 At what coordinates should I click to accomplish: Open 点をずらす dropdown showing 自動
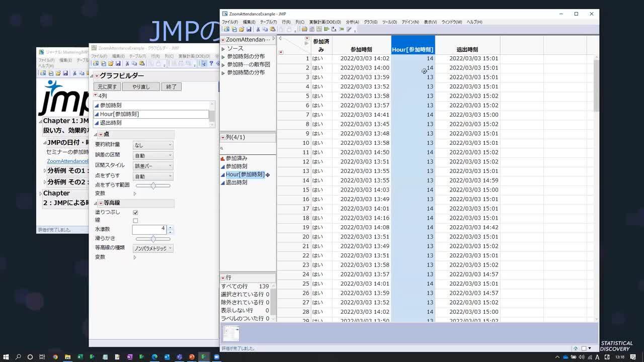(x=153, y=176)
